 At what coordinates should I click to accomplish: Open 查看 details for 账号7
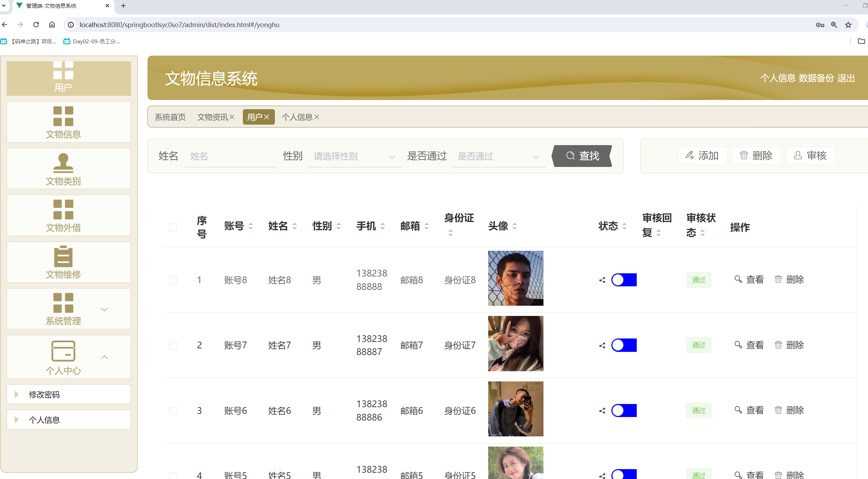tap(754, 345)
